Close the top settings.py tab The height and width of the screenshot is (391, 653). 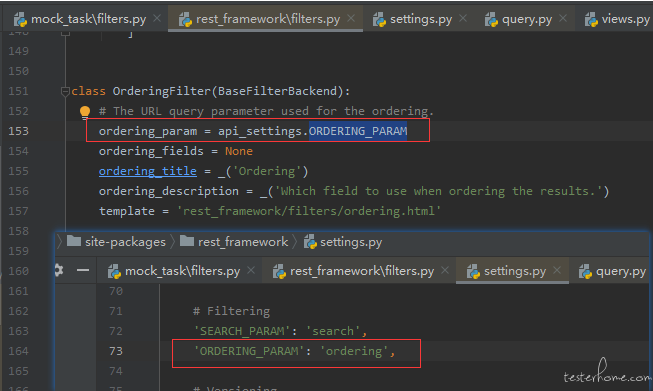[x=463, y=18]
